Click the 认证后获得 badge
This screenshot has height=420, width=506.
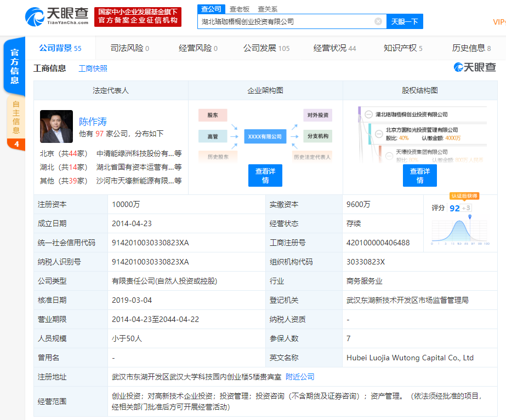[x=464, y=195]
